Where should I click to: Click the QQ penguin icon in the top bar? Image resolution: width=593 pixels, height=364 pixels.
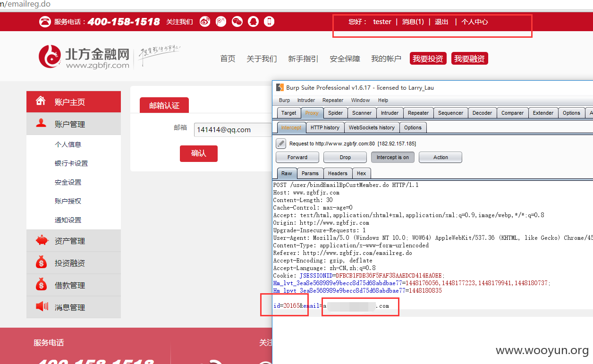click(x=253, y=22)
